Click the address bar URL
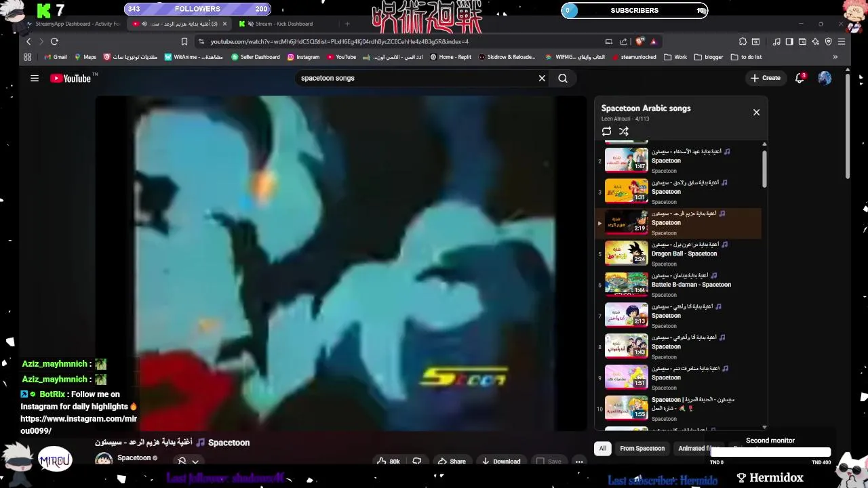This screenshot has height=488, width=868. pos(339,41)
